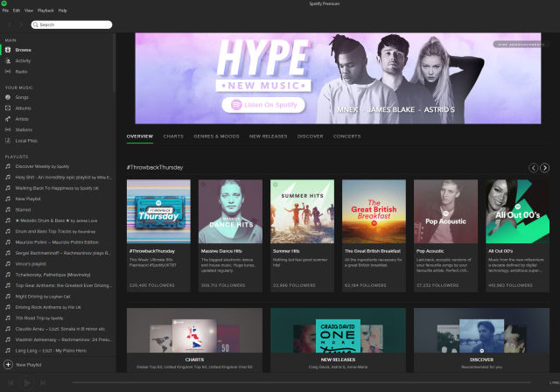The width and height of the screenshot is (560, 392).
Task: Click the Hype New Music banner
Action: (338, 79)
